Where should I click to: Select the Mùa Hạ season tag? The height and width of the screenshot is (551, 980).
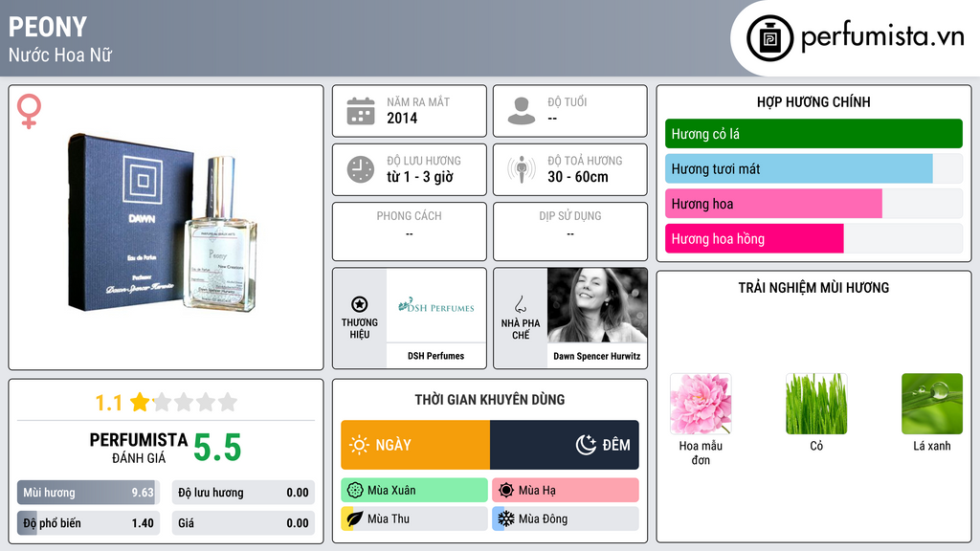[x=566, y=491]
